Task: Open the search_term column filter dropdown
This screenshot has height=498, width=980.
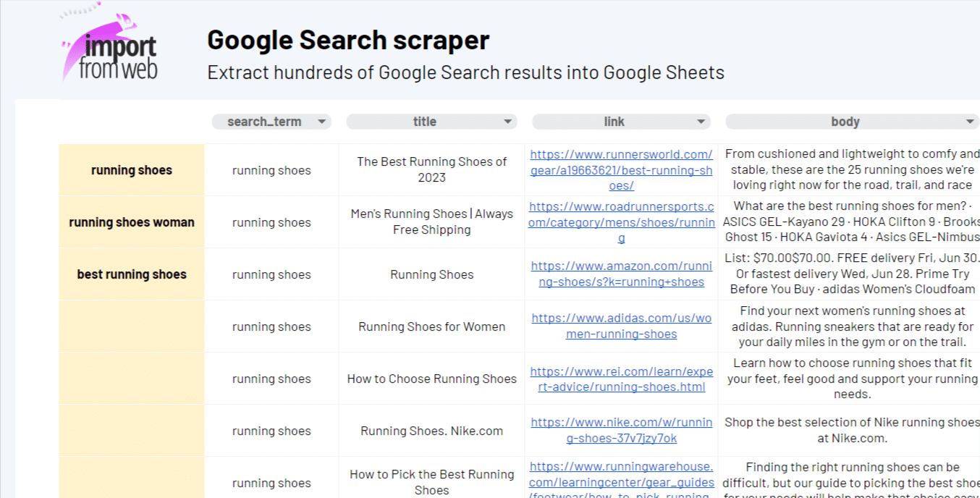Action: click(x=321, y=122)
